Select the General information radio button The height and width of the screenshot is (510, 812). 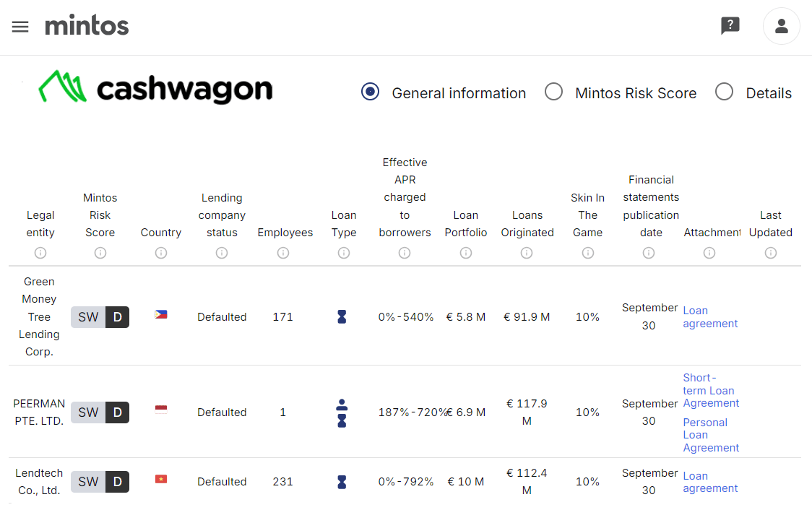coord(370,92)
